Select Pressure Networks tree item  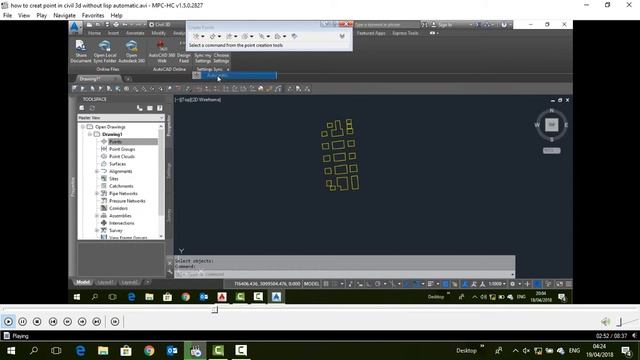127,201
